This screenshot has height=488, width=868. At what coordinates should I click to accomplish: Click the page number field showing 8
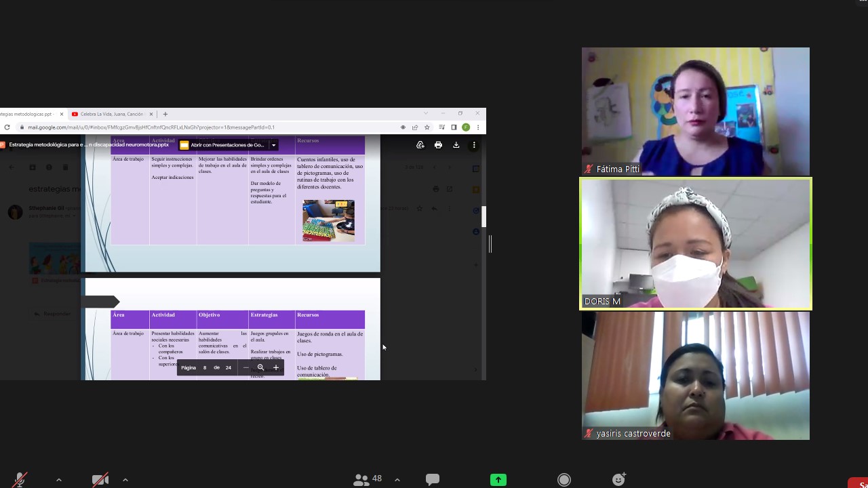coord(205,367)
